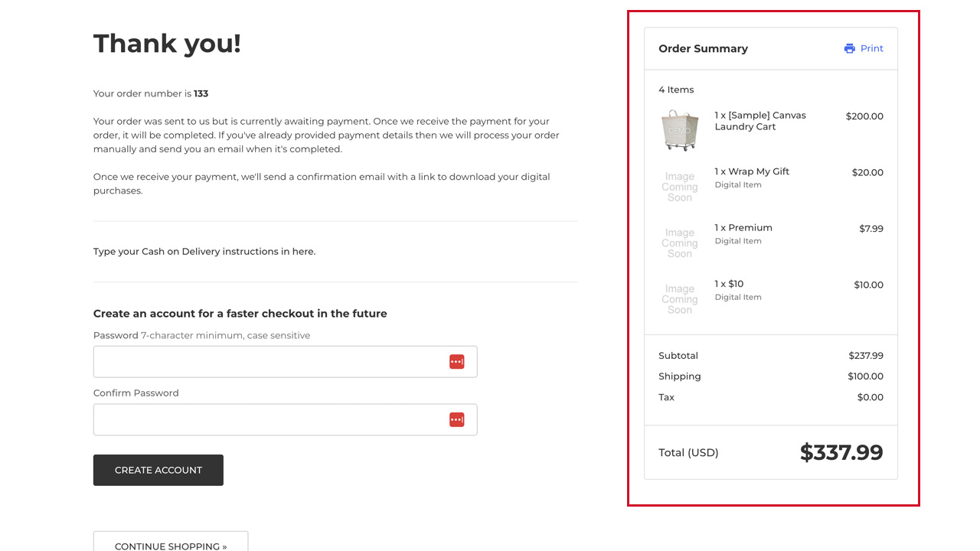Click password manager icon in Password field
Viewport: 980px width, 551px height.
(x=456, y=361)
